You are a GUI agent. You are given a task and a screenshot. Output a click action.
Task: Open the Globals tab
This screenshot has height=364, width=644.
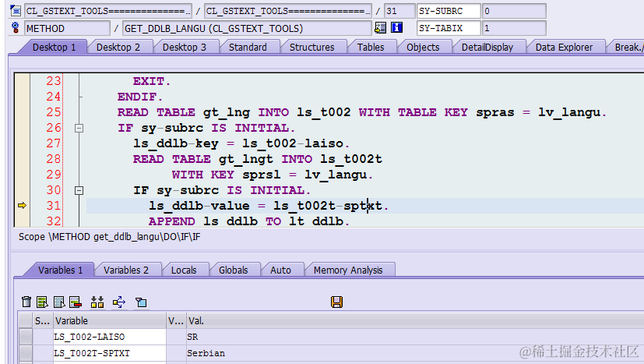click(234, 270)
